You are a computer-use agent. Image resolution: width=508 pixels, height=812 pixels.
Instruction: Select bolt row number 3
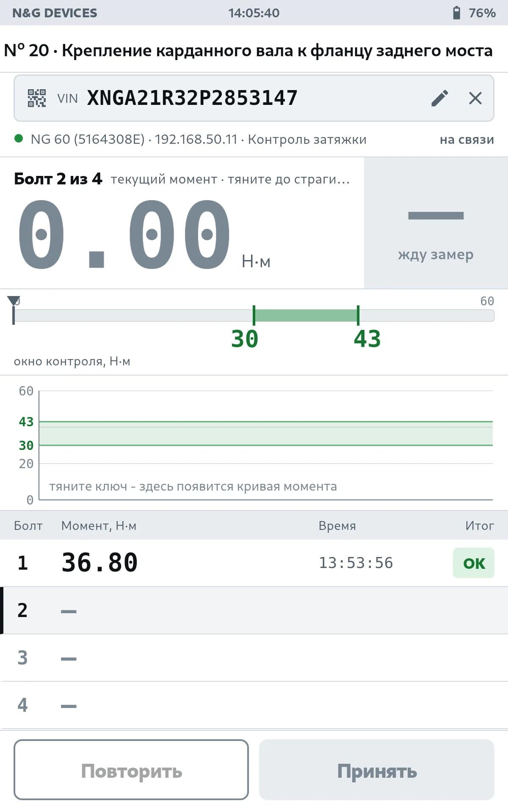254,658
